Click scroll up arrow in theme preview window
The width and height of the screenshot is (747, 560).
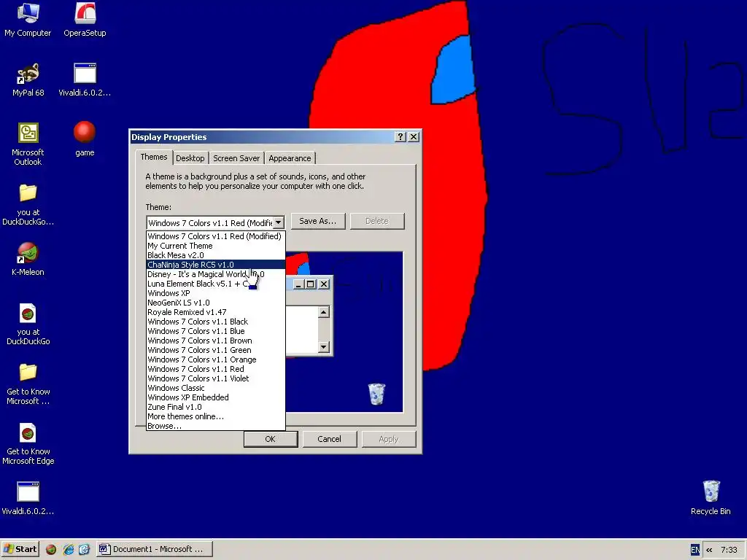[x=323, y=312]
